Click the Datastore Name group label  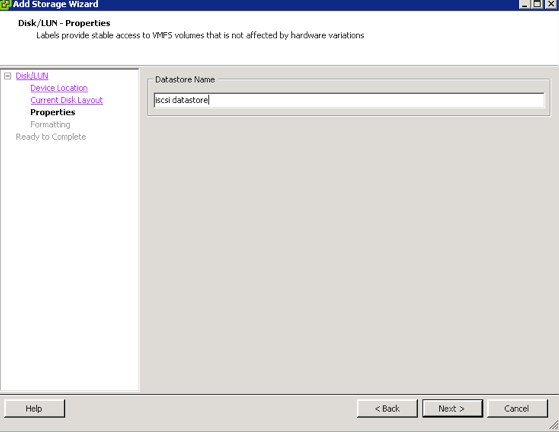pos(185,79)
